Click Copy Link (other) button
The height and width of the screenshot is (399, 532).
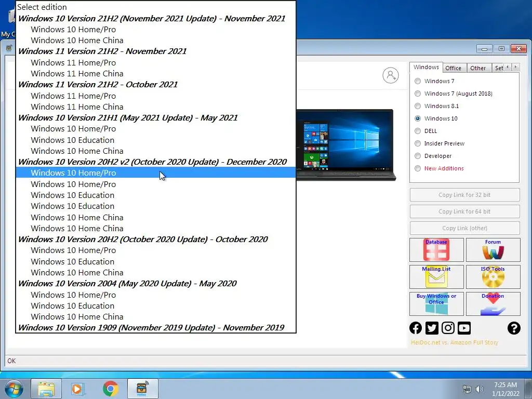(x=464, y=228)
